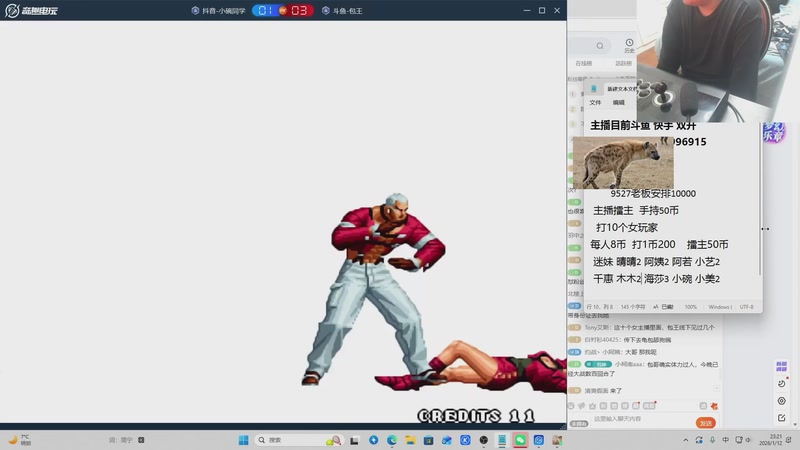Screen dimensions: 800x450
Task: Click the blue score 01 indicator
Action: pyautogui.click(x=265, y=10)
